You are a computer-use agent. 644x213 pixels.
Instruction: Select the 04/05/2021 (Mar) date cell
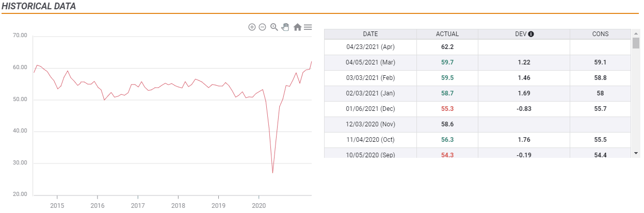click(370, 62)
